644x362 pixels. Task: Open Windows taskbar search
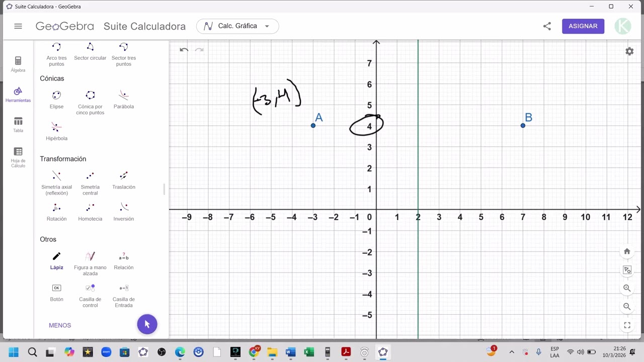32,352
